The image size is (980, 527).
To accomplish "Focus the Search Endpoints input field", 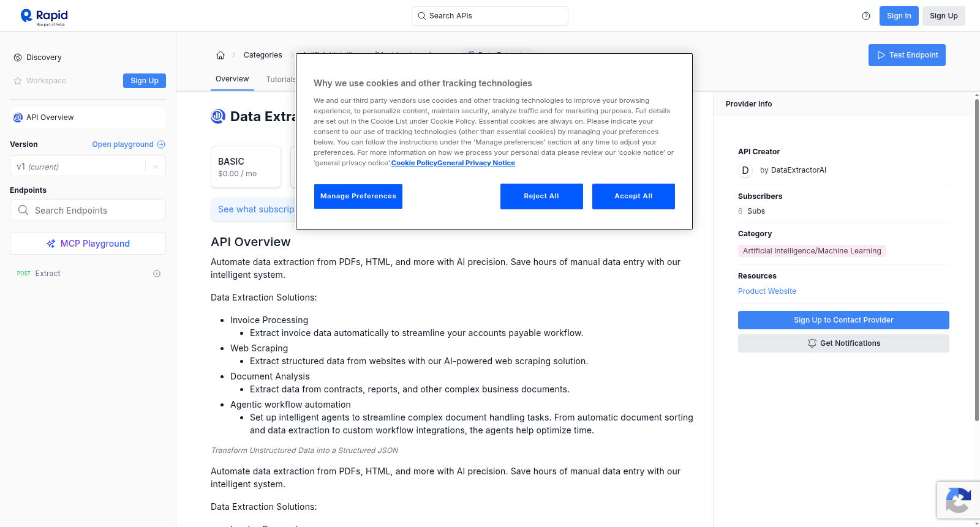I will pos(88,210).
